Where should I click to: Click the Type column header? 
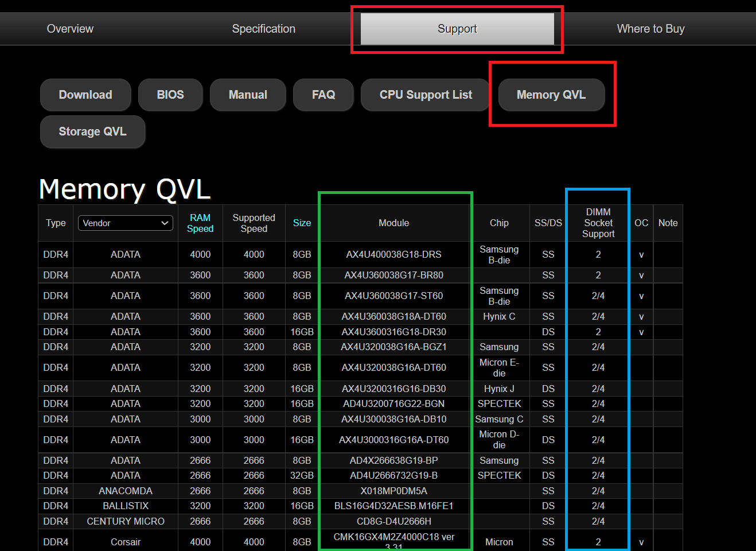56,223
